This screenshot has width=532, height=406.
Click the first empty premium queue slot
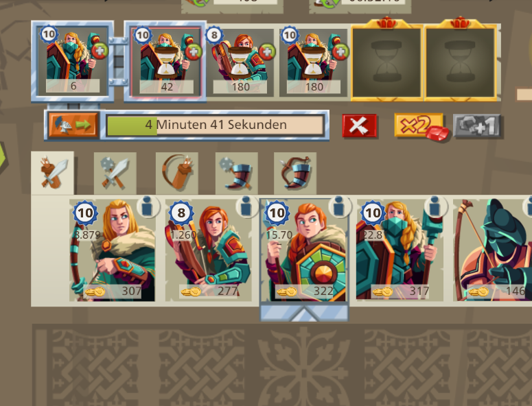[386, 62]
